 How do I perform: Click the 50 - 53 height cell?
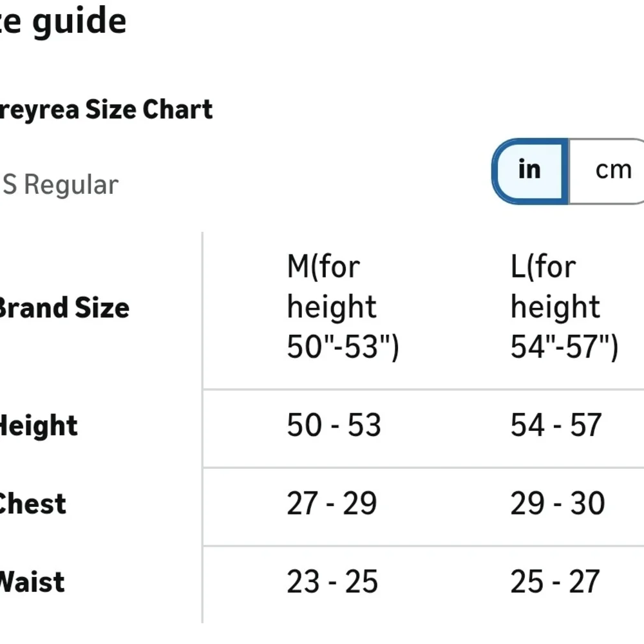pos(334,424)
